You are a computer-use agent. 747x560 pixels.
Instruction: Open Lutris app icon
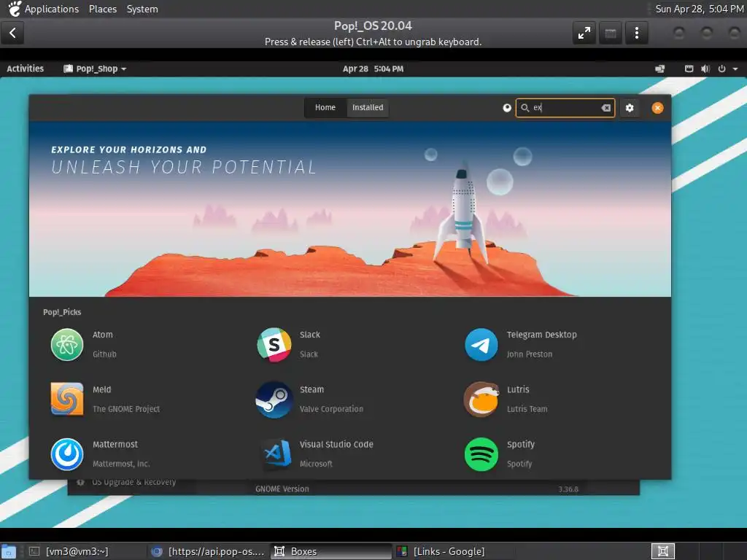coord(481,399)
